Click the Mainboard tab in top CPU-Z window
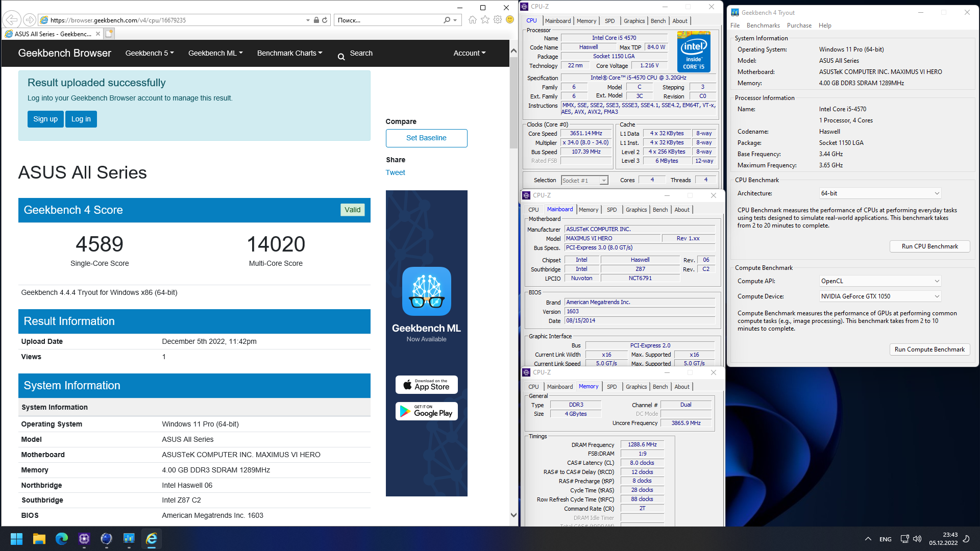Screen dimensions: 980x551 (x=557, y=21)
